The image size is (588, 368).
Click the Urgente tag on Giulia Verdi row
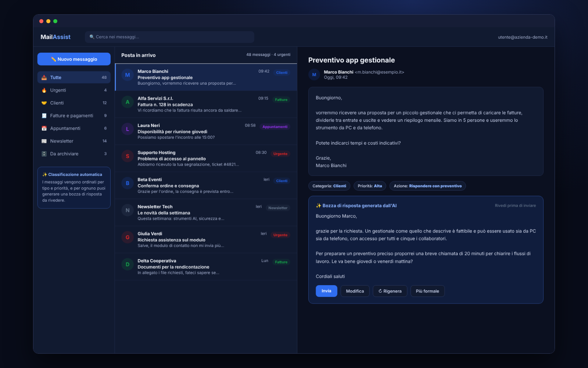point(280,235)
